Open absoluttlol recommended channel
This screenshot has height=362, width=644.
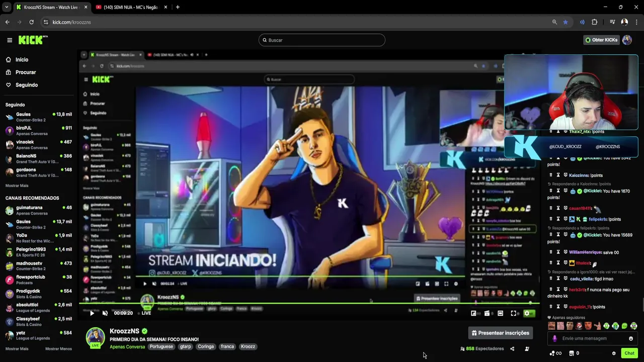38,307
